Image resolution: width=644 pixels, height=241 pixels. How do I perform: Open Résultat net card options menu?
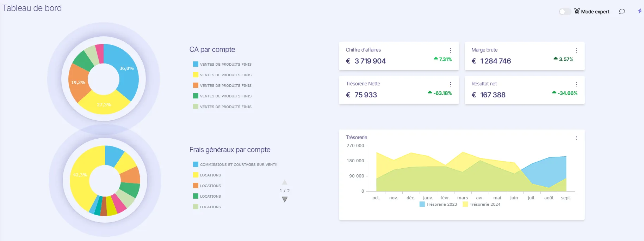pos(576,84)
